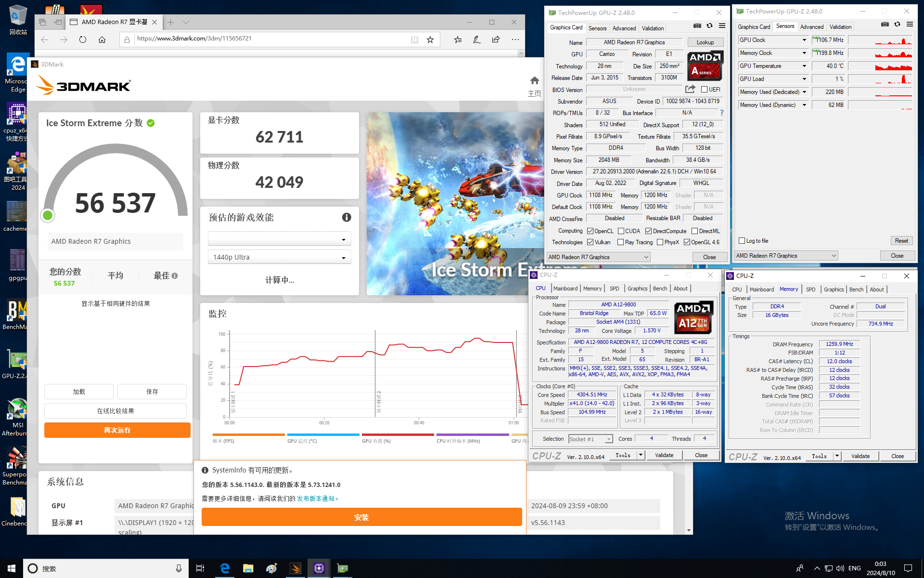
Task: Click camera icon in GPU-Z Sensors window
Action: click(885, 24)
